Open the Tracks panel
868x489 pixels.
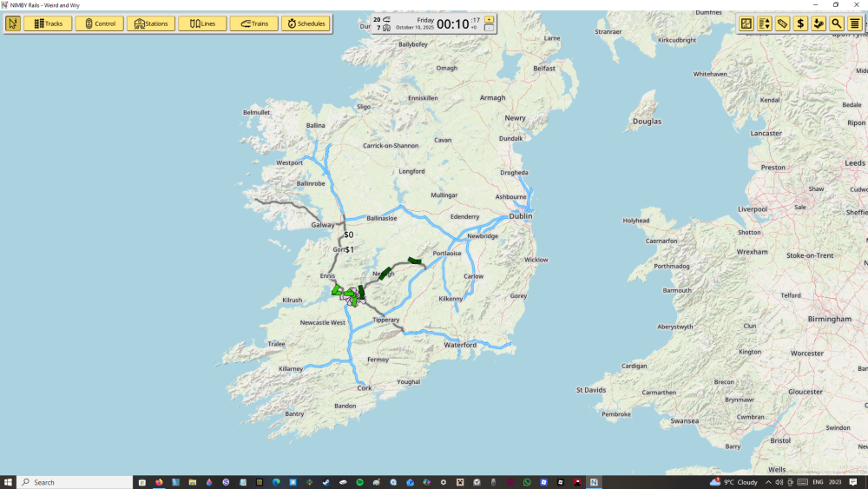(48, 23)
